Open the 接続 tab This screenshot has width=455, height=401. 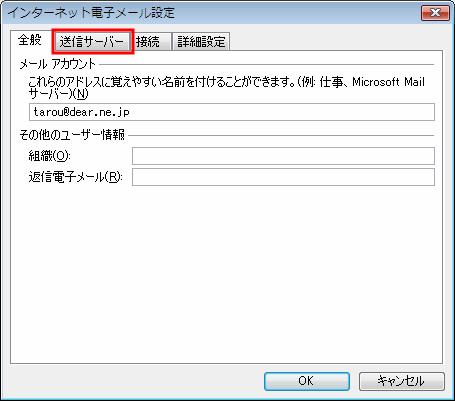pyautogui.click(x=150, y=42)
